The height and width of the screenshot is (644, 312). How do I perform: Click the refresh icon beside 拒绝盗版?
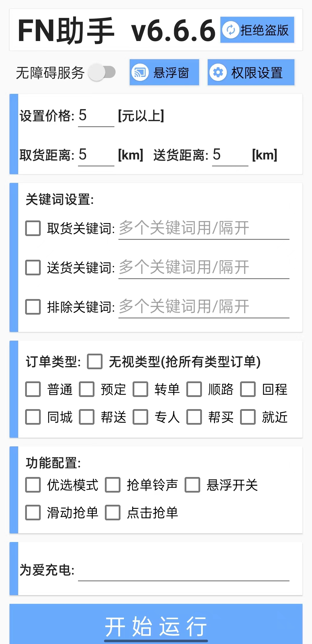(x=231, y=30)
